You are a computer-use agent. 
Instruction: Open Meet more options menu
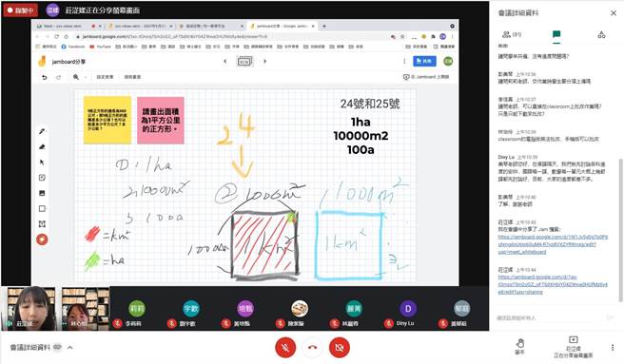[x=613, y=347]
